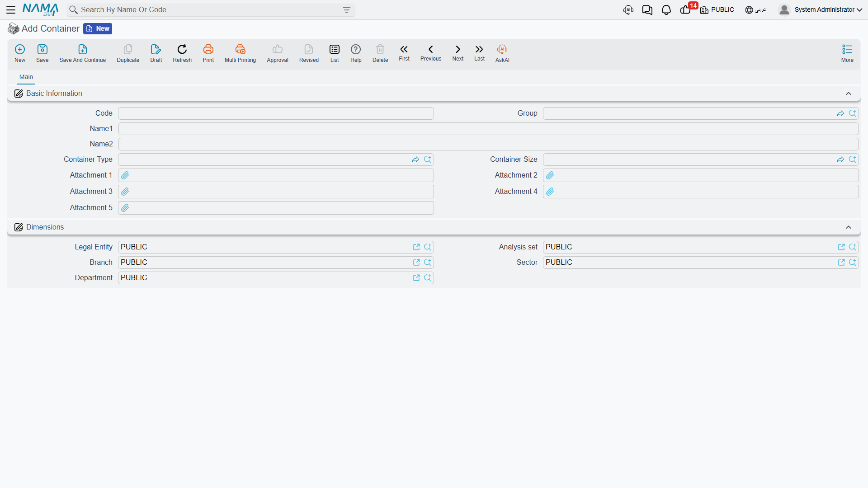Open search filter options

(347, 10)
